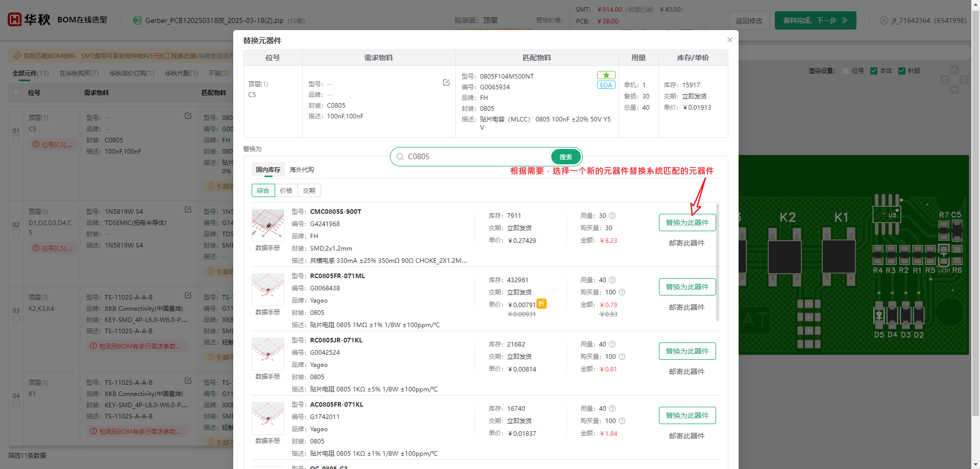Click 邮寄此器件 for CMC0805S-900T
This screenshot has width=980, height=469.
[687, 243]
